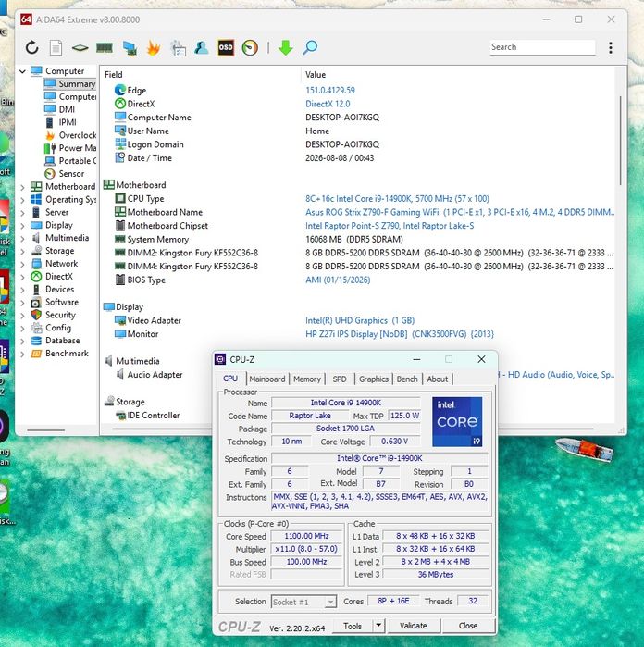Open the Report page icon in AIDA64 toolbar
The height and width of the screenshot is (647, 644).
(x=56, y=47)
